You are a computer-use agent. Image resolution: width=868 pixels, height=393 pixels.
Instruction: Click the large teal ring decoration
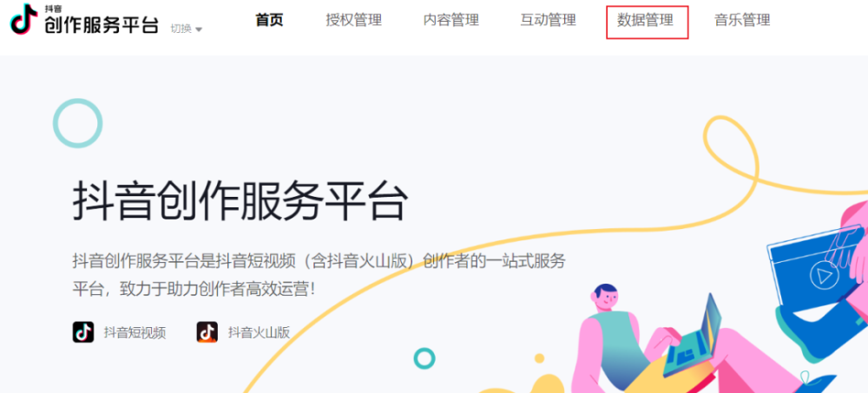pos(77,123)
